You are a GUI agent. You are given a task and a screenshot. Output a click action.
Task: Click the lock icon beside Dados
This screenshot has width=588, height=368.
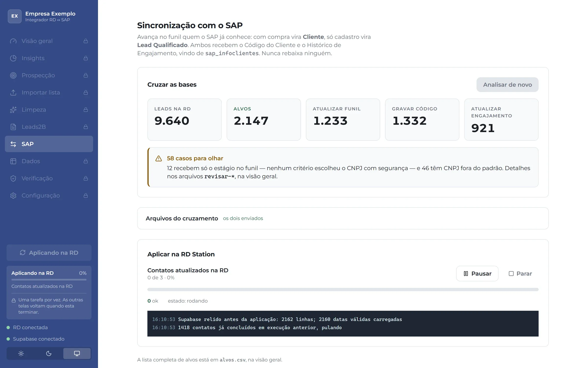point(86,161)
